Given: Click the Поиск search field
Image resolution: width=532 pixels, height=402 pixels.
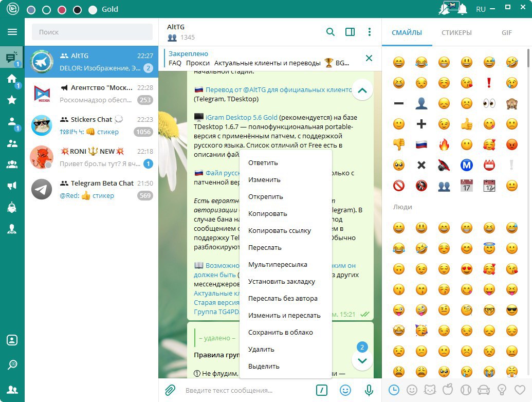Looking at the screenshot, I should (x=92, y=32).
